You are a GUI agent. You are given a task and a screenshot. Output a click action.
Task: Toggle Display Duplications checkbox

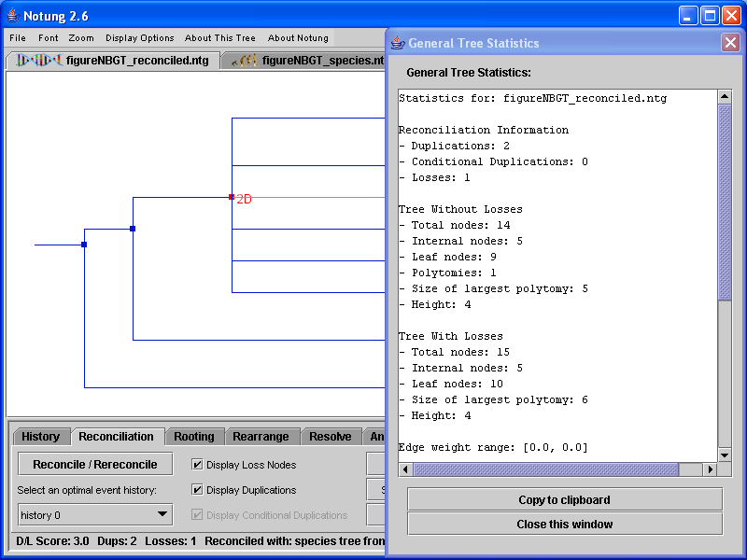(197, 490)
